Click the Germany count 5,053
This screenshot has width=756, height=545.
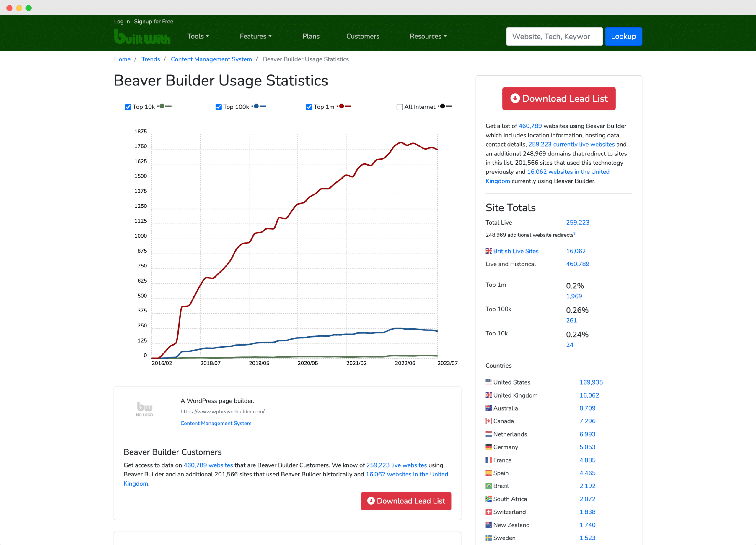587,447
